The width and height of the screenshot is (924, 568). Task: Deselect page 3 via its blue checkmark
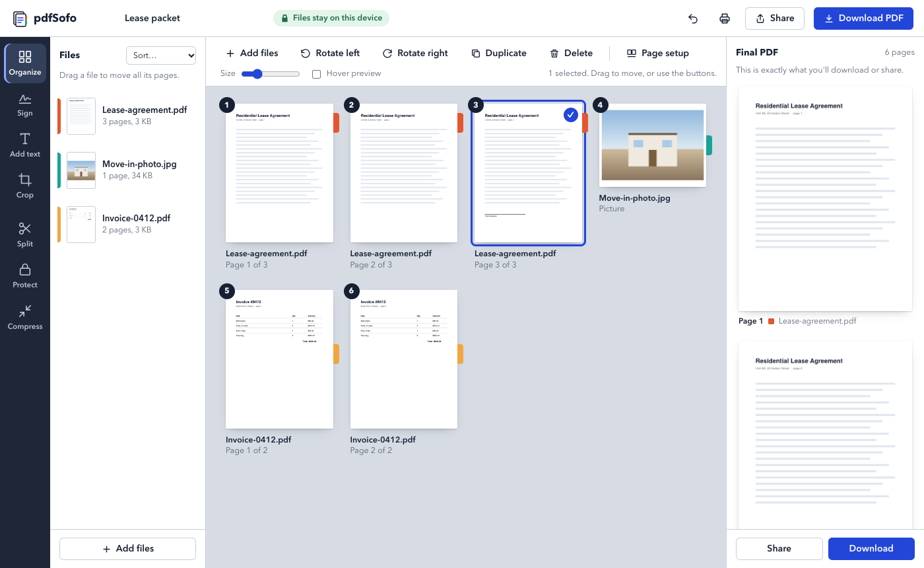pos(571,115)
